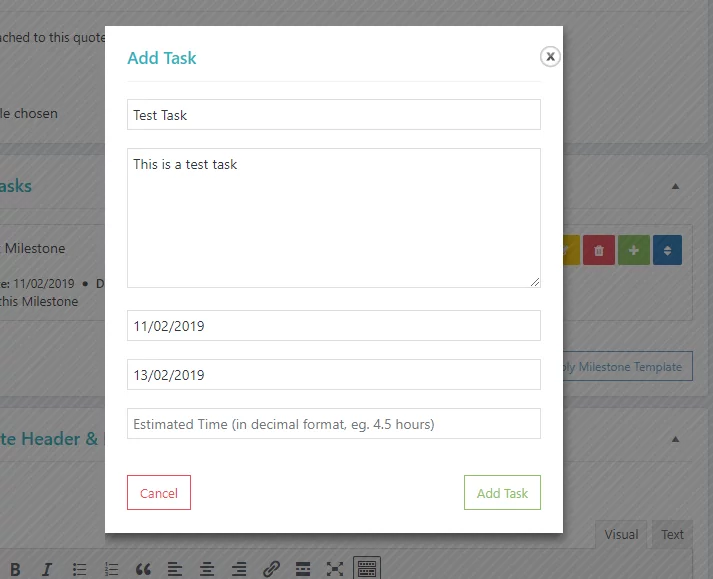The height and width of the screenshot is (579, 713).
Task: Click the Estimated Time input field
Action: coord(334,424)
